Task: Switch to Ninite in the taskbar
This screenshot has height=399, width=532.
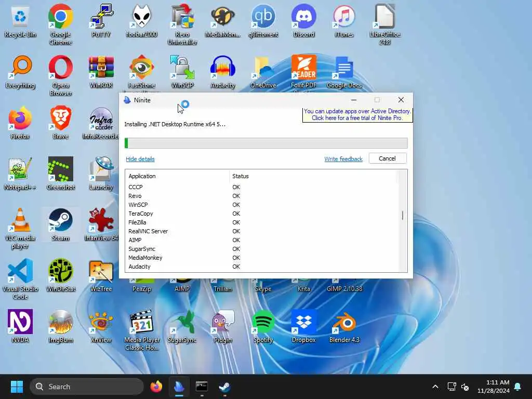Action: coord(179,387)
